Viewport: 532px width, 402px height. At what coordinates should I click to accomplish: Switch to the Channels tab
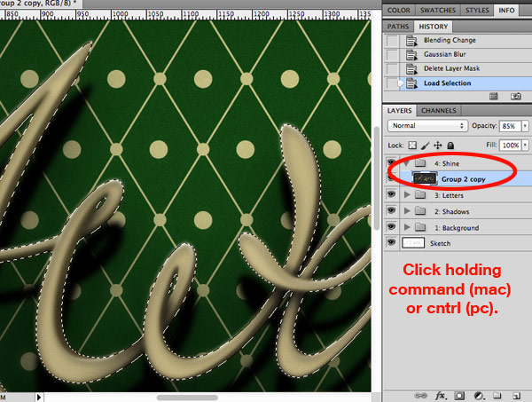point(439,111)
